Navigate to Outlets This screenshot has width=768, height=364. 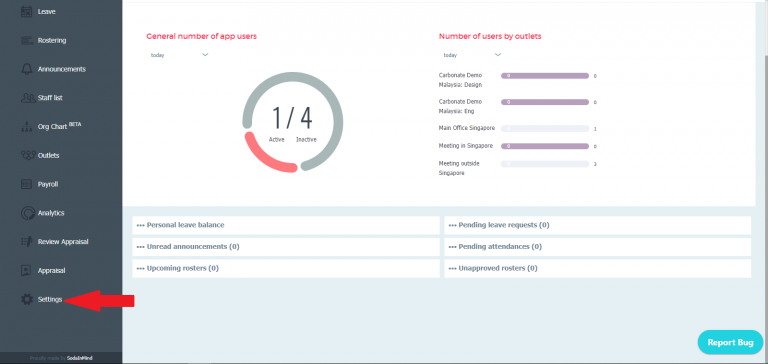[x=48, y=155]
